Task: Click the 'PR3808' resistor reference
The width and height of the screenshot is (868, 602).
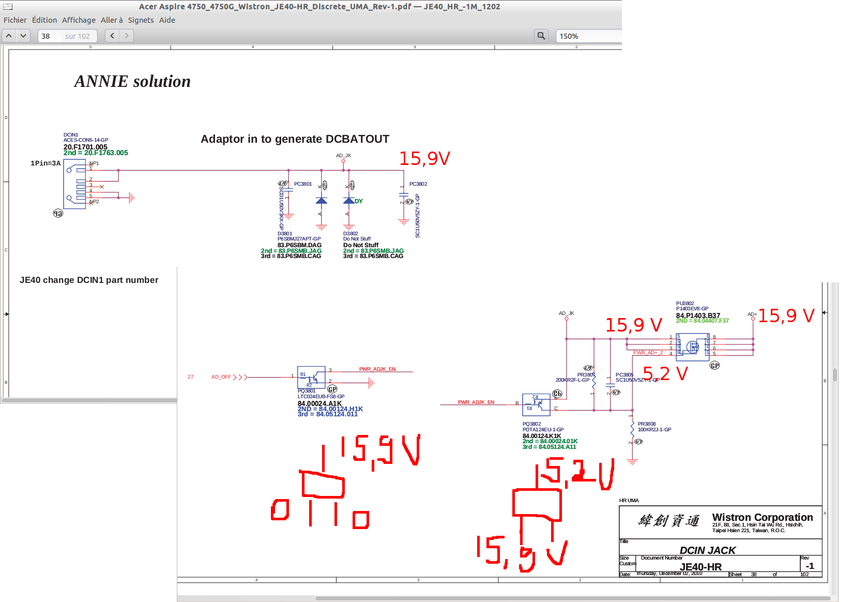Action: pyautogui.click(x=647, y=424)
